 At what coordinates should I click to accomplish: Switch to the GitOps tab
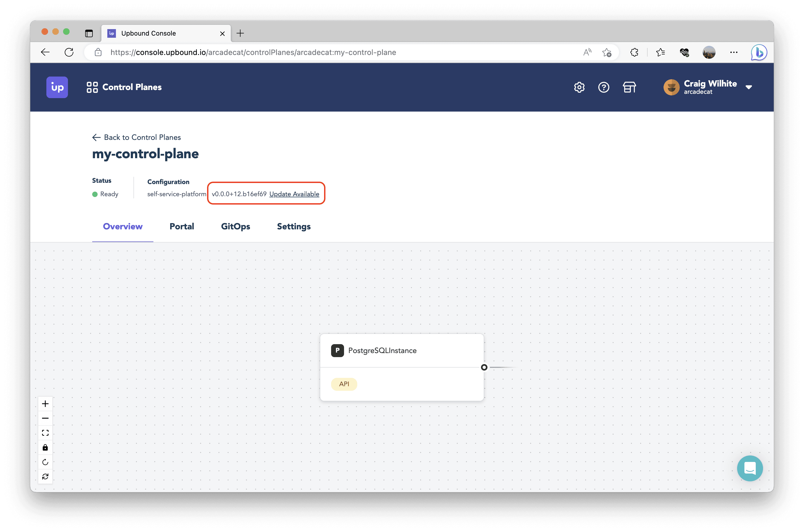coord(236,226)
